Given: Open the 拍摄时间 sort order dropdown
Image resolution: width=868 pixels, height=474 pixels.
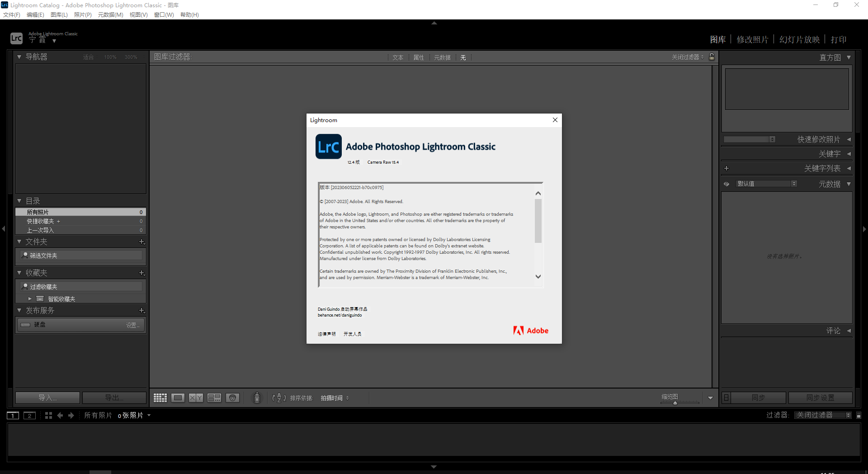Looking at the screenshot, I should [335, 398].
